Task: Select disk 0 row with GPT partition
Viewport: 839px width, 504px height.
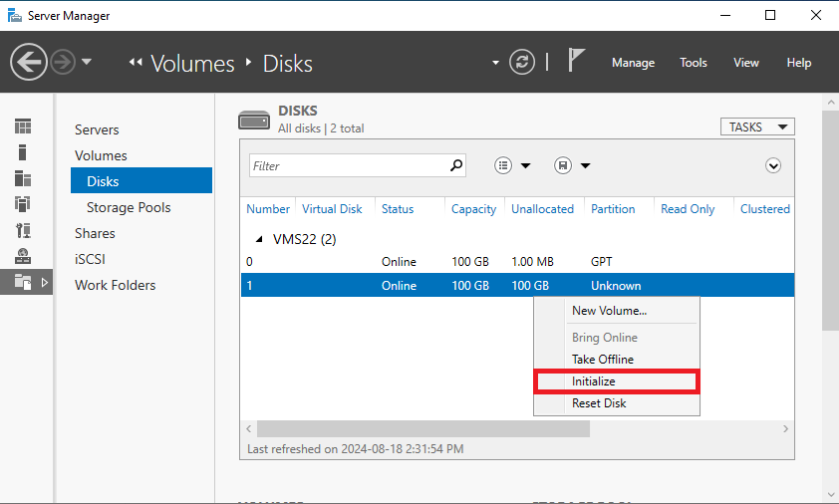Action: (517, 262)
